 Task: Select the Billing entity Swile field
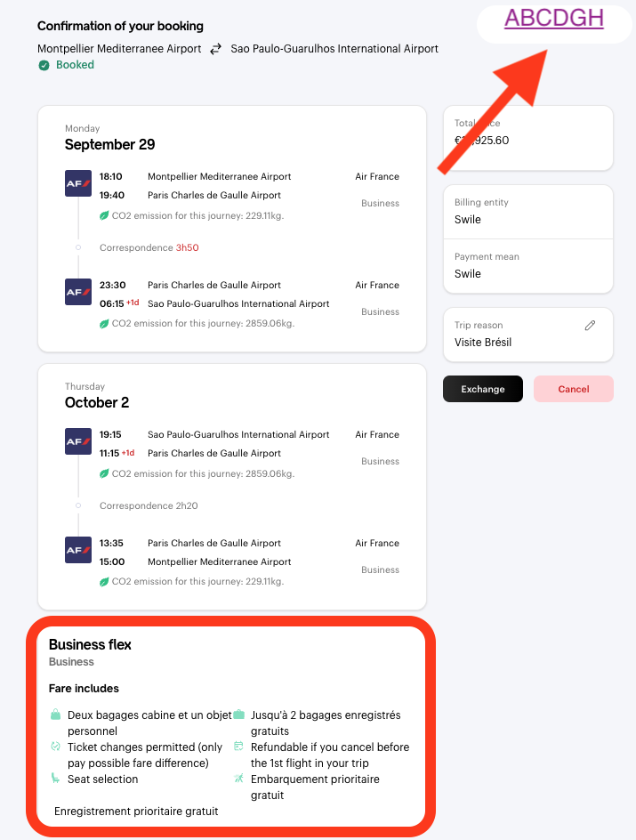(x=528, y=212)
